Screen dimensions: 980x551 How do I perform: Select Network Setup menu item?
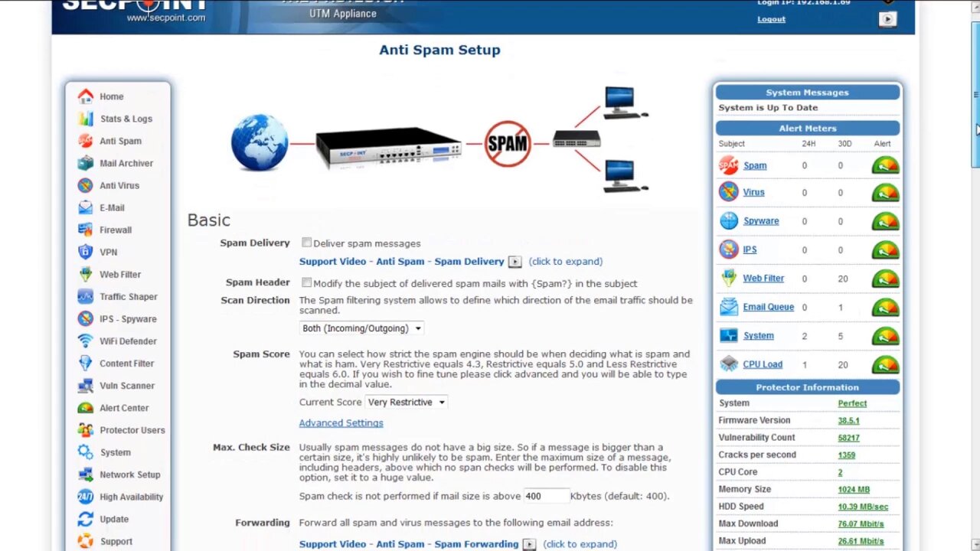(x=130, y=474)
